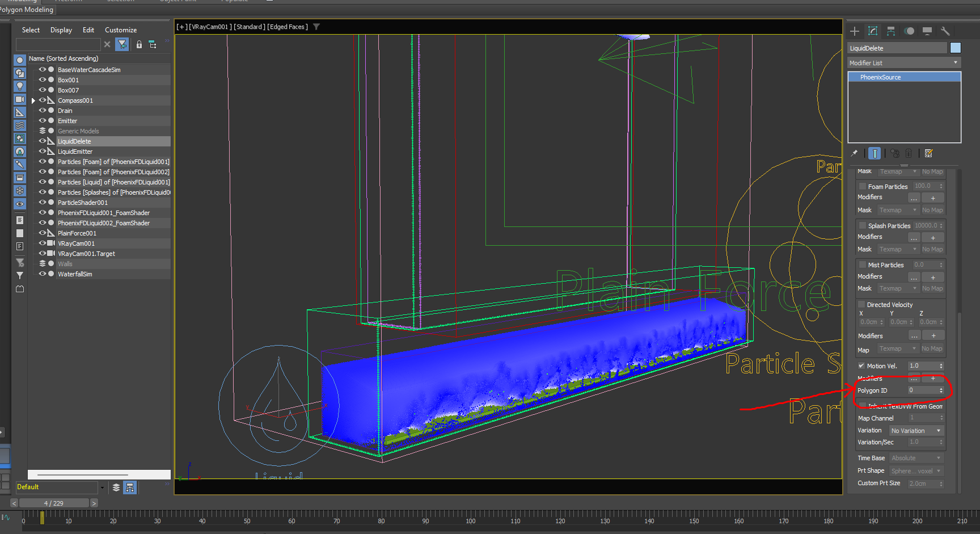The height and width of the screenshot is (534, 980).
Task: Uncheck the Motion Vel. checkbox
Action: [x=861, y=366]
